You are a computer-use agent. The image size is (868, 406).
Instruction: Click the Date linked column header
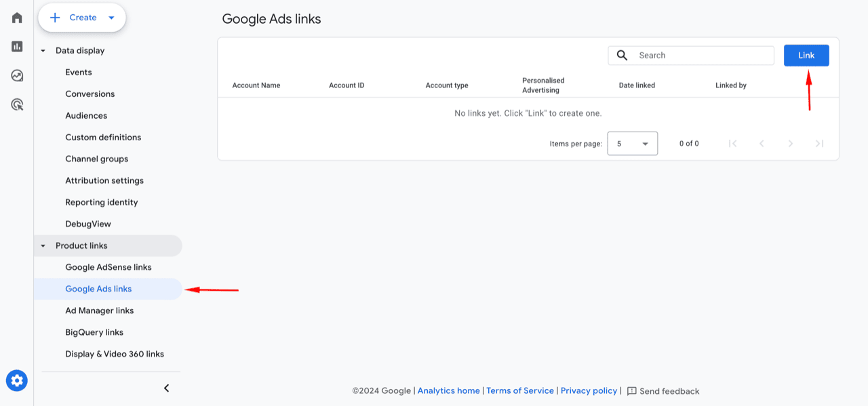pos(637,85)
